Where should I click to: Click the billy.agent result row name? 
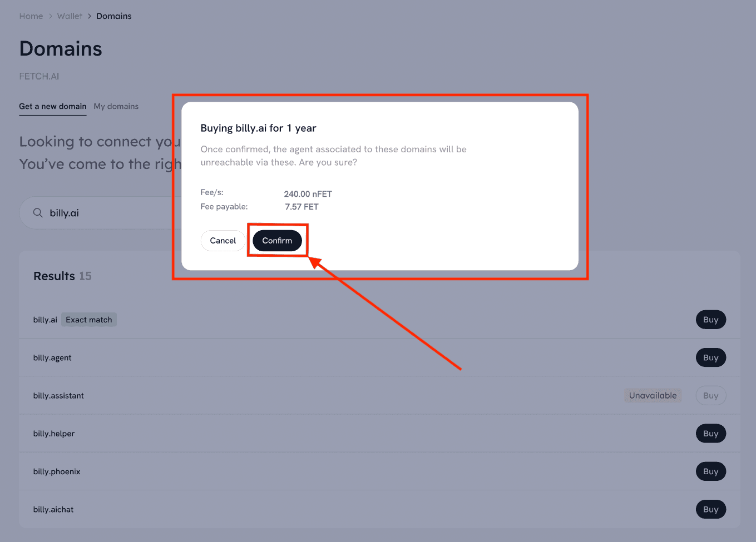click(x=52, y=358)
